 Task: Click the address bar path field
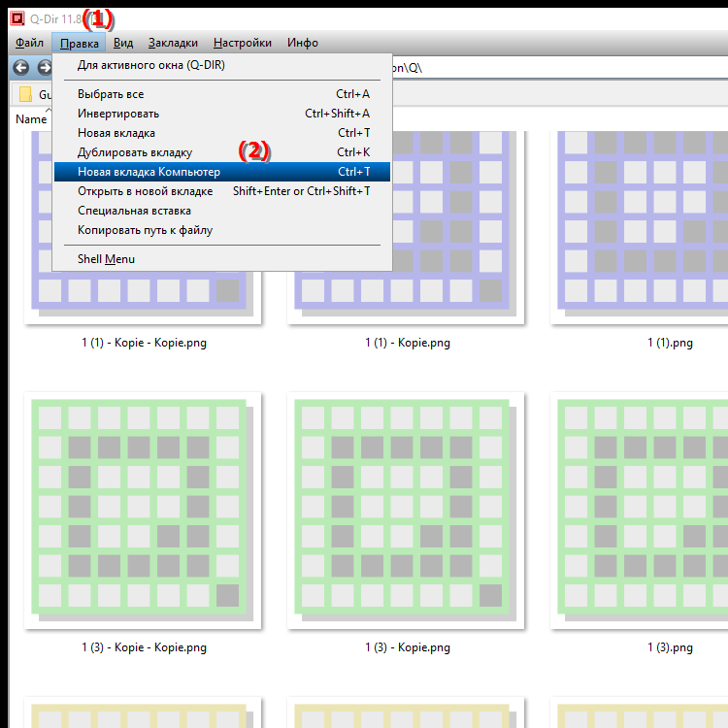click(x=559, y=68)
